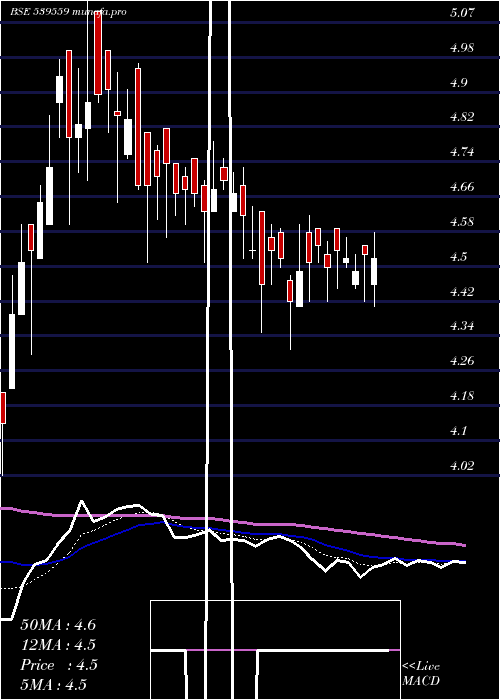Click the 50MA : 4.6 legend label
The height and width of the screenshot is (700, 500).
click(x=58, y=625)
